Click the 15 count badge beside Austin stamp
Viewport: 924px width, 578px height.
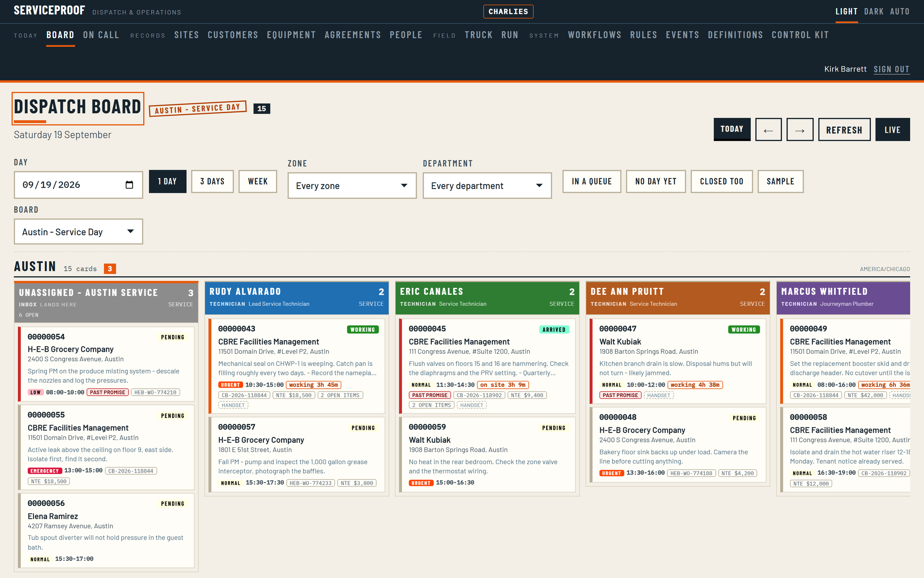tap(262, 109)
